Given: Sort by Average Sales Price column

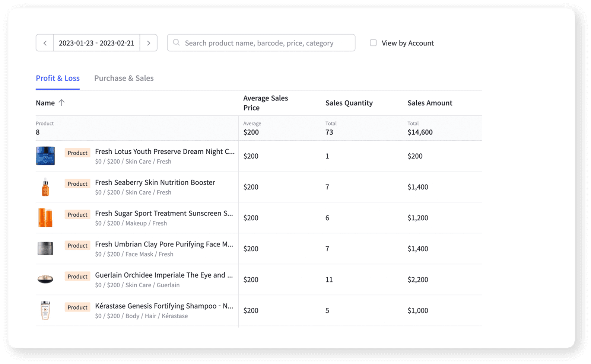Looking at the screenshot, I should click(x=266, y=103).
